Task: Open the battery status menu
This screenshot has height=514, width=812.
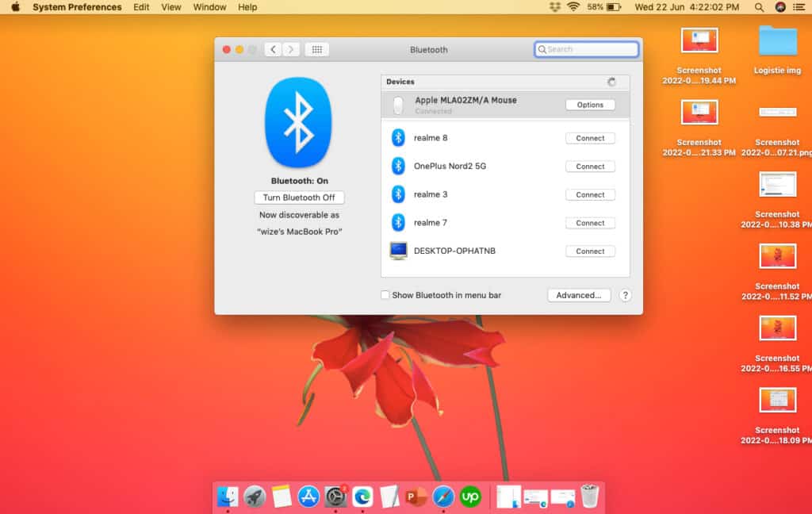Action: 615,7
